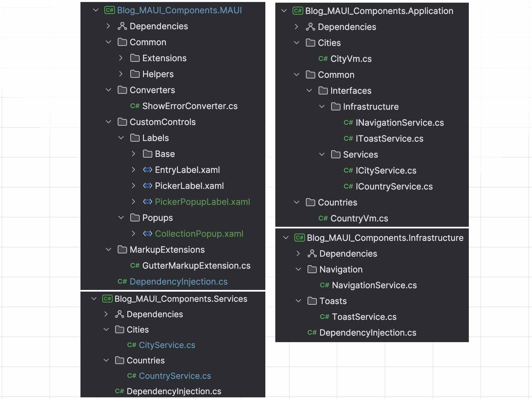Click the Blog_MAUI_Components.MAUI C# project icon
Screen dimensions: 532x399
click(109, 10)
